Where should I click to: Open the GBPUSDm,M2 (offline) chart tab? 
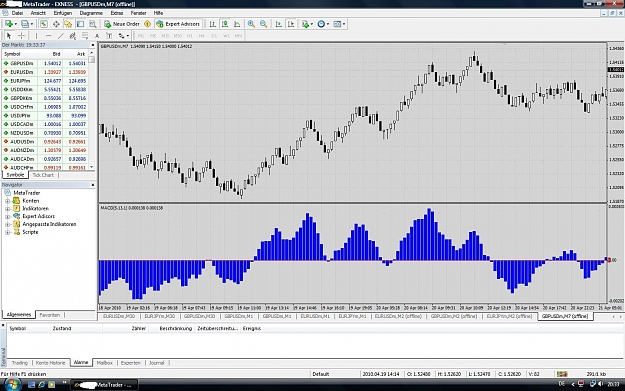click(x=454, y=316)
